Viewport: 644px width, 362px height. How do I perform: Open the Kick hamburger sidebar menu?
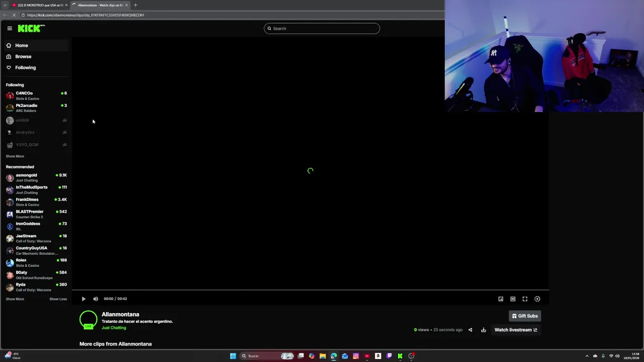(10, 29)
